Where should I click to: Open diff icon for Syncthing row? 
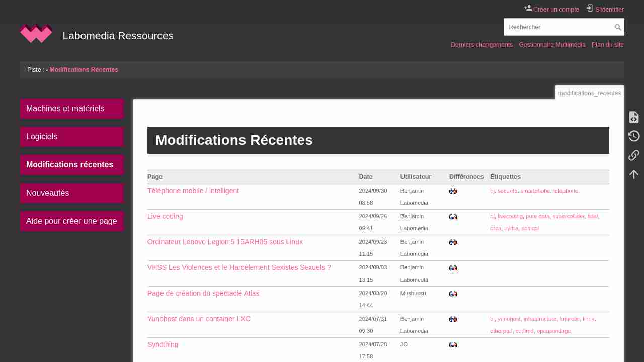tap(453, 345)
